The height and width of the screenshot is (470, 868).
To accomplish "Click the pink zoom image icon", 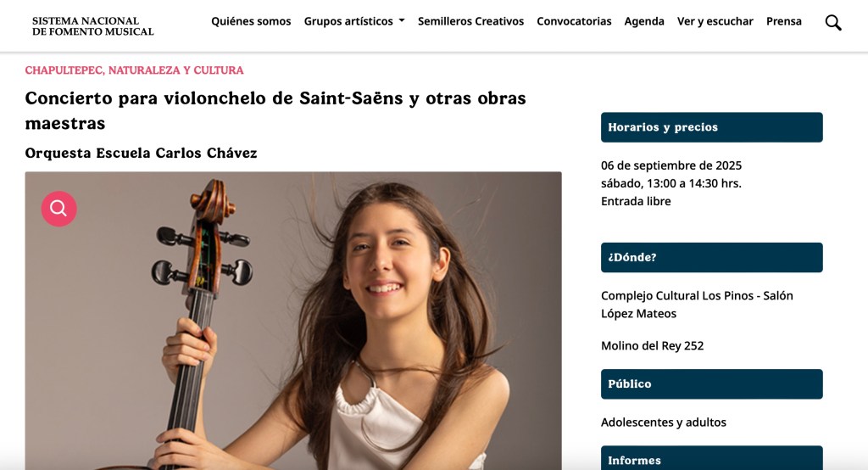I will tap(58, 209).
